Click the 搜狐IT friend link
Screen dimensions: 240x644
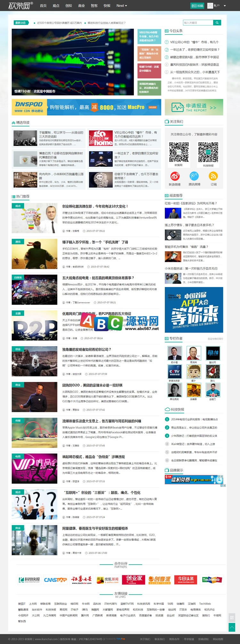pyautogui.click(x=22, y=604)
